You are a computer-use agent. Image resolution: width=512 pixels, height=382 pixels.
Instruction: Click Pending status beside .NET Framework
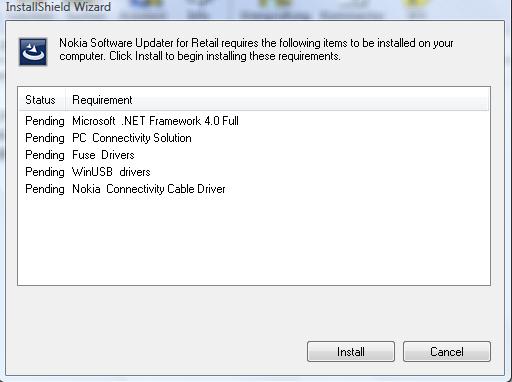click(x=45, y=121)
